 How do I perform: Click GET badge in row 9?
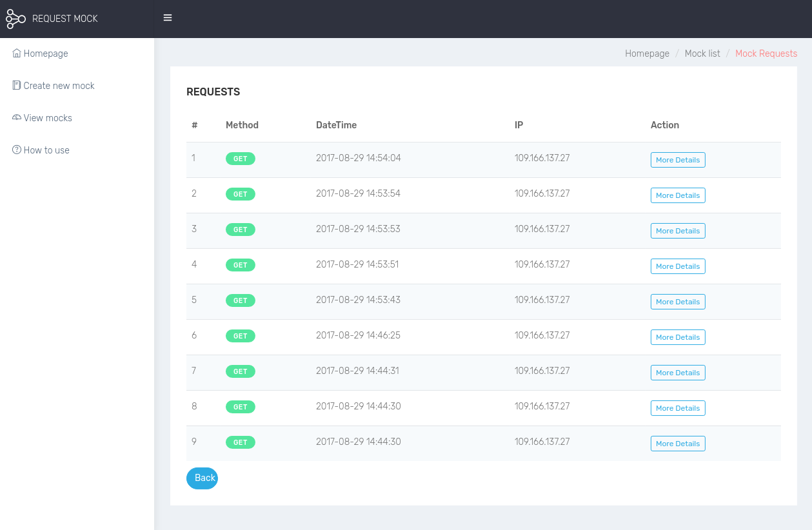pyautogui.click(x=241, y=442)
